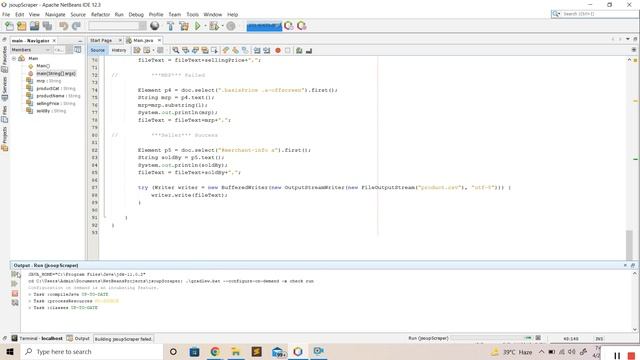Click Re-run icon in Output panel
The height and width of the screenshot is (360, 640).
[x=15, y=275]
